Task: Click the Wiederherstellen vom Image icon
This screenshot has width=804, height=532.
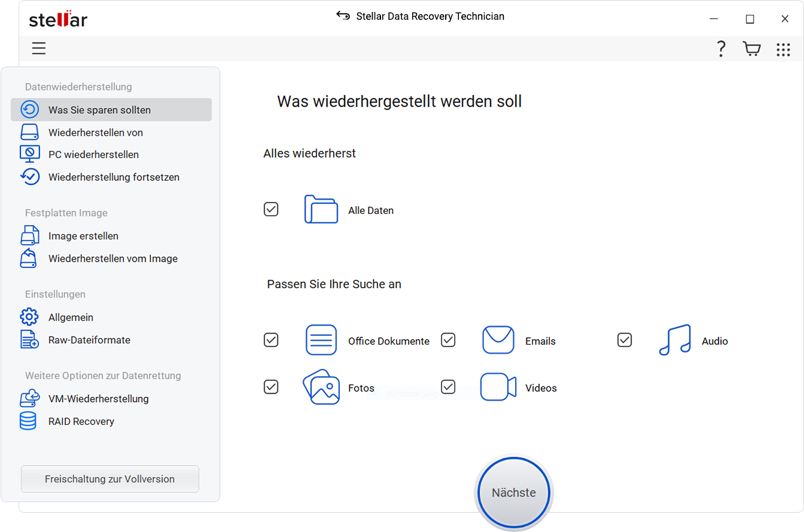Action: (x=29, y=258)
